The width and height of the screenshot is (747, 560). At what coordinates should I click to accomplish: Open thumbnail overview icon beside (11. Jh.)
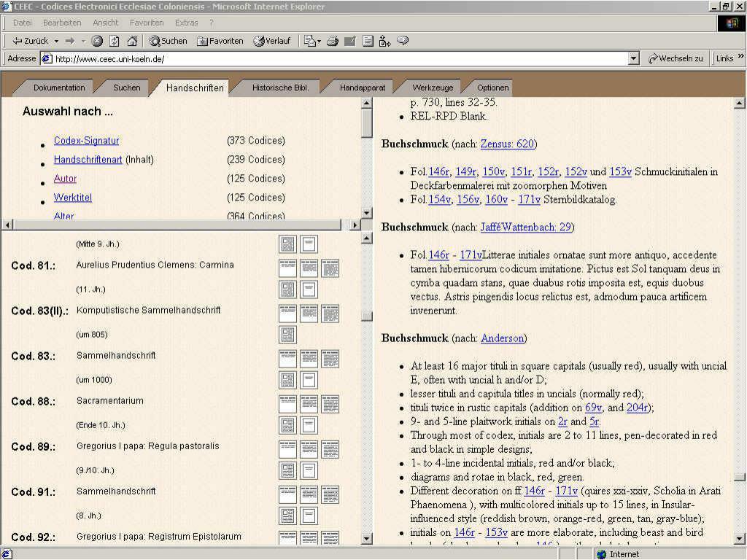pyautogui.click(x=287, y=289)
